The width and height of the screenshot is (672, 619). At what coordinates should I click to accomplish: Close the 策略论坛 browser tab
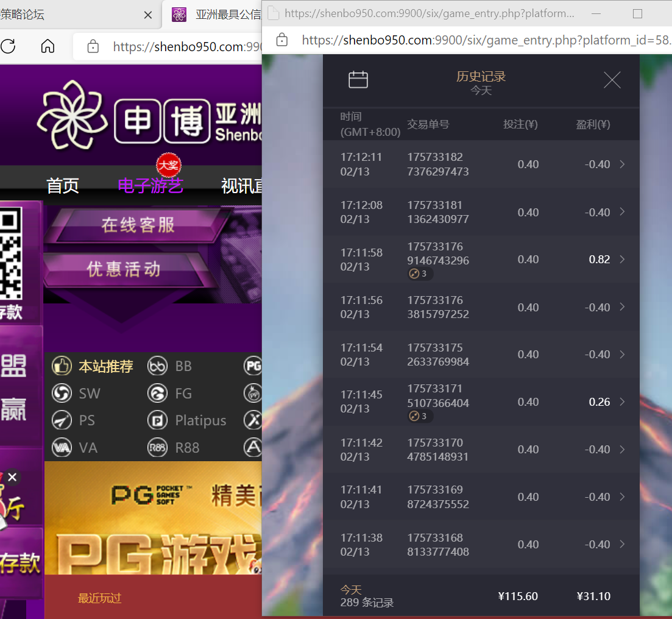click(148, 15)
